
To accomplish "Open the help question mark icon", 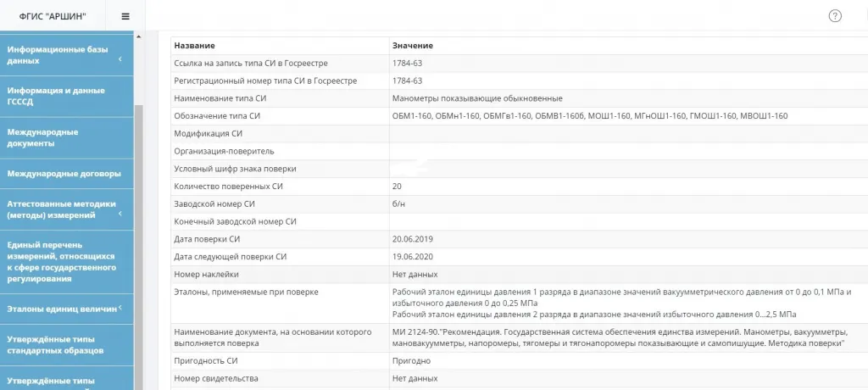I will pos(835,16).
